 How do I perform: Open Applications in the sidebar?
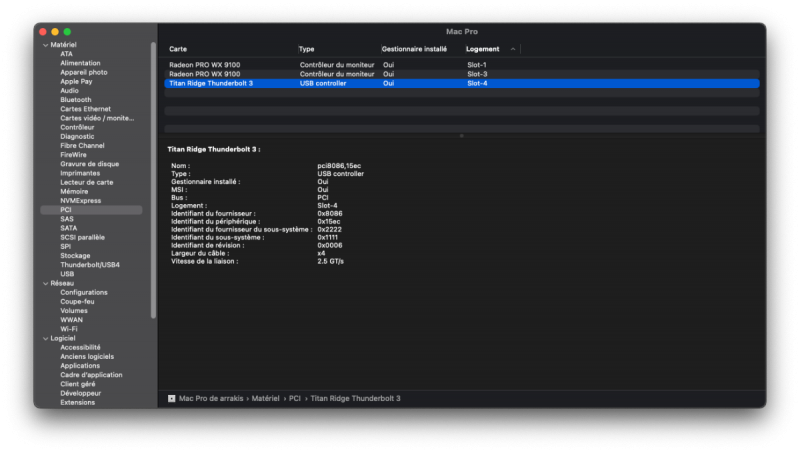tap(80, 366)
